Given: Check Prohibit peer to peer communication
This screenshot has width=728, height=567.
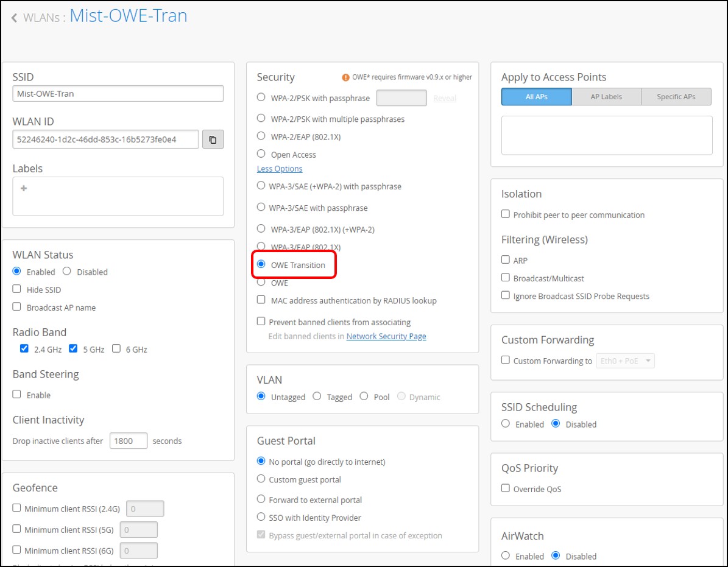Looking at the screenshot, I should click(x=506, y=214).
